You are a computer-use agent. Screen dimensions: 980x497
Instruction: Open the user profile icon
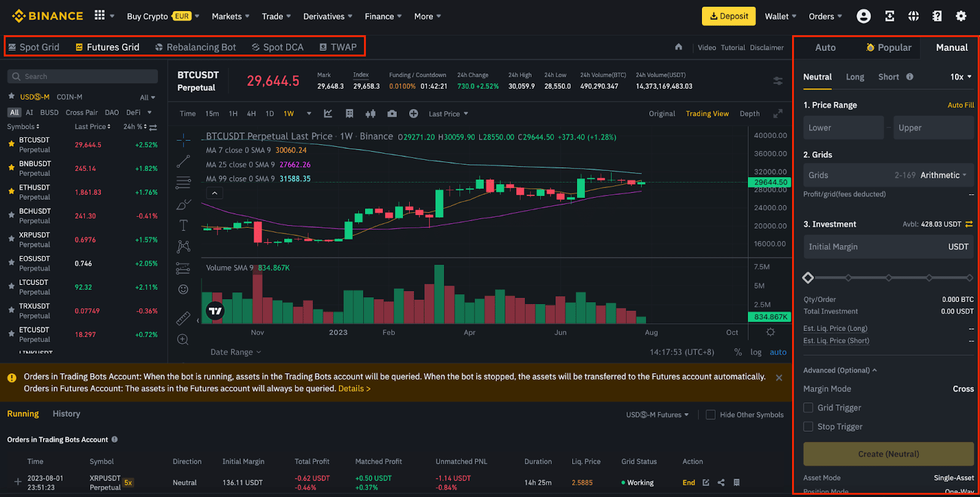coord(864,17)
